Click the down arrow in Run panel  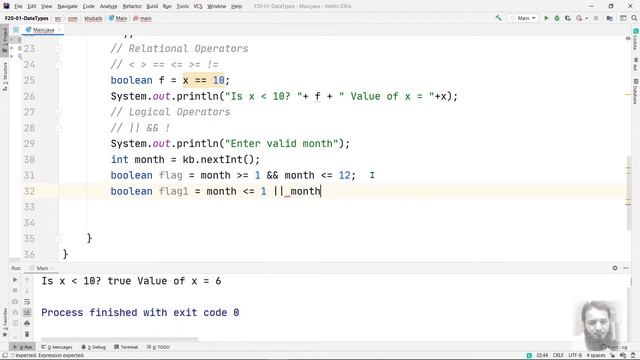27,291
